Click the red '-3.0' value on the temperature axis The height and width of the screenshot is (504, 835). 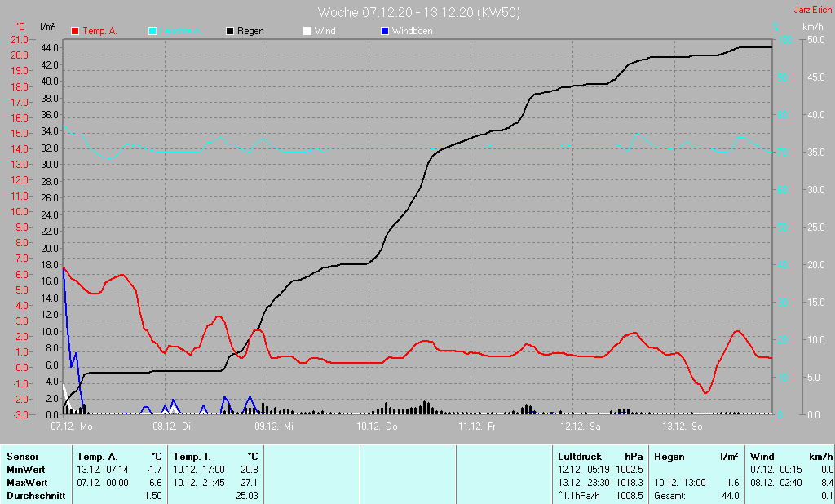coord(20,414)
